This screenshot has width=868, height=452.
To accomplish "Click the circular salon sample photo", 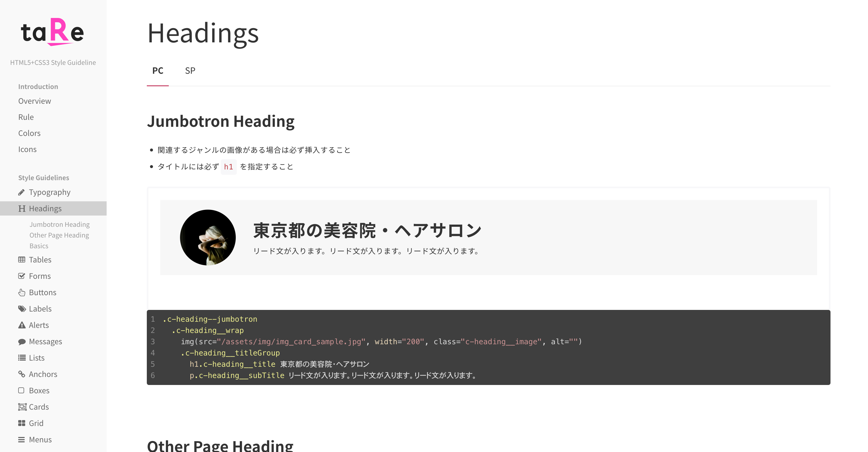I will click(x=208, y=238).
